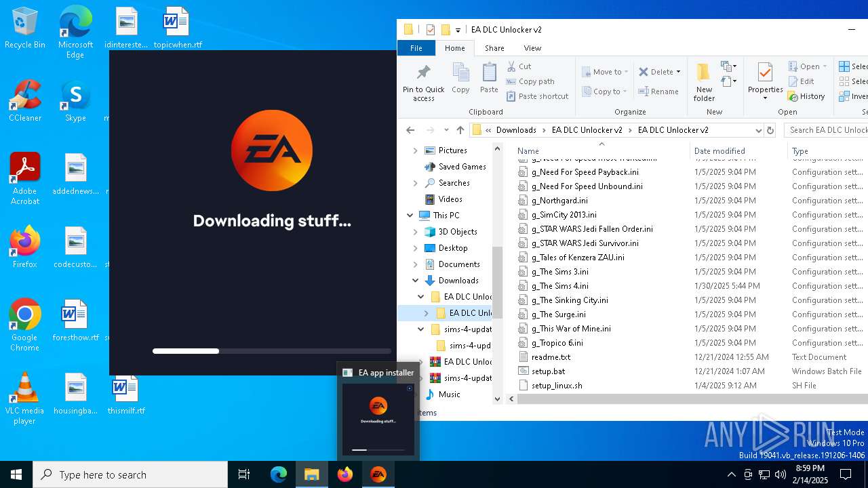Open Task View from taskbar
This screenshot has width=868, height=488.
click(x=244, y=474)
